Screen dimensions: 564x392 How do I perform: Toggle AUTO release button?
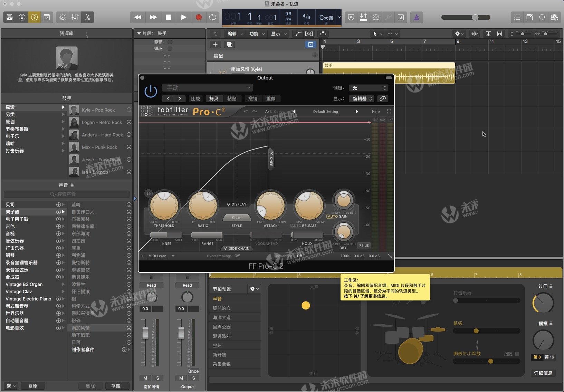pyautogui.click(x=296, y=226)
